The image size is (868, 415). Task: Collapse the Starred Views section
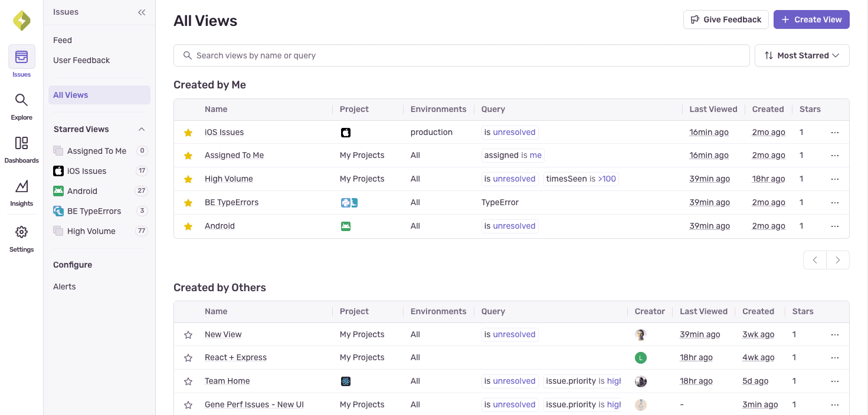pos(141,129)
